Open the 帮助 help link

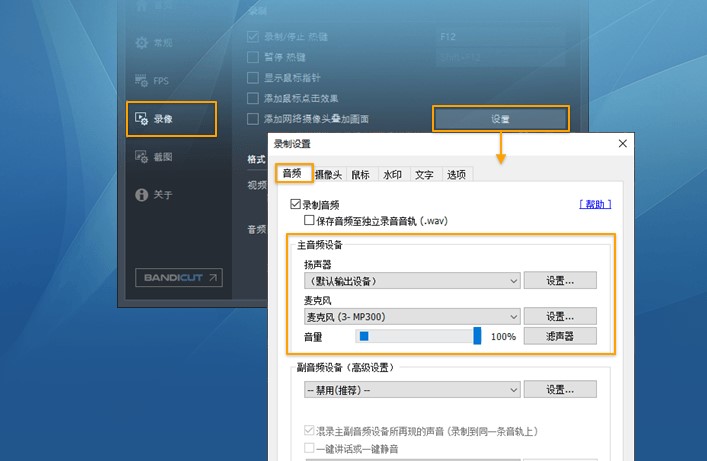(595, 204)
